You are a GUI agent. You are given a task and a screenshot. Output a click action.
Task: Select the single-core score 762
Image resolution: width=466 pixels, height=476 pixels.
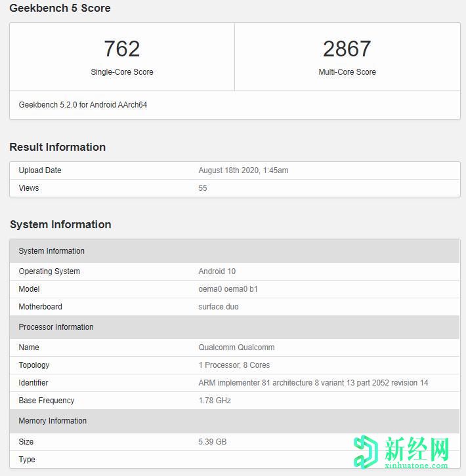point(122,49)
